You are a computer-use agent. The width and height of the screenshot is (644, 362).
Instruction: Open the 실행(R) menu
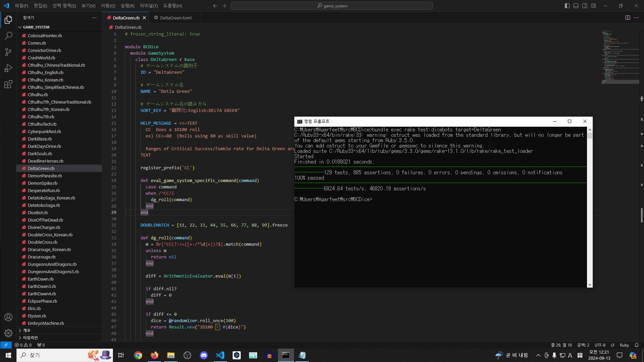[127, 6]
